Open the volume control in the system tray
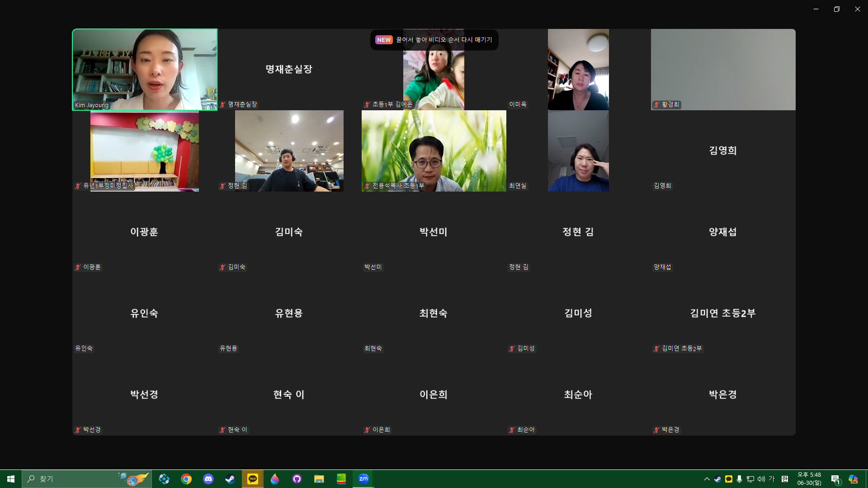Image resolution: width=868 pixels, height=488 pixels. 761,479
